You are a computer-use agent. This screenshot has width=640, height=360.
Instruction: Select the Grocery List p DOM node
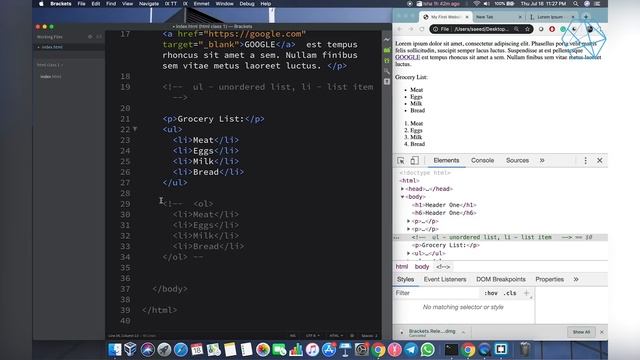point(446,245)
